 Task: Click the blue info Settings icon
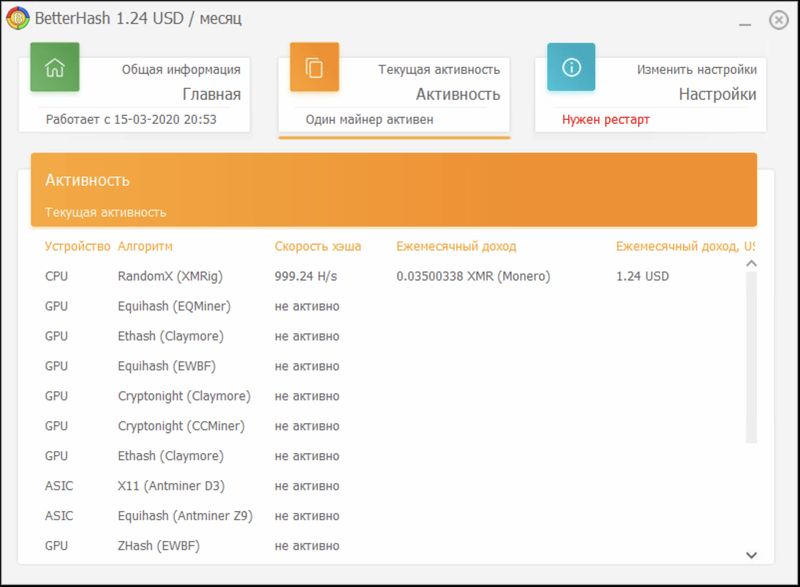coord(571,68)
